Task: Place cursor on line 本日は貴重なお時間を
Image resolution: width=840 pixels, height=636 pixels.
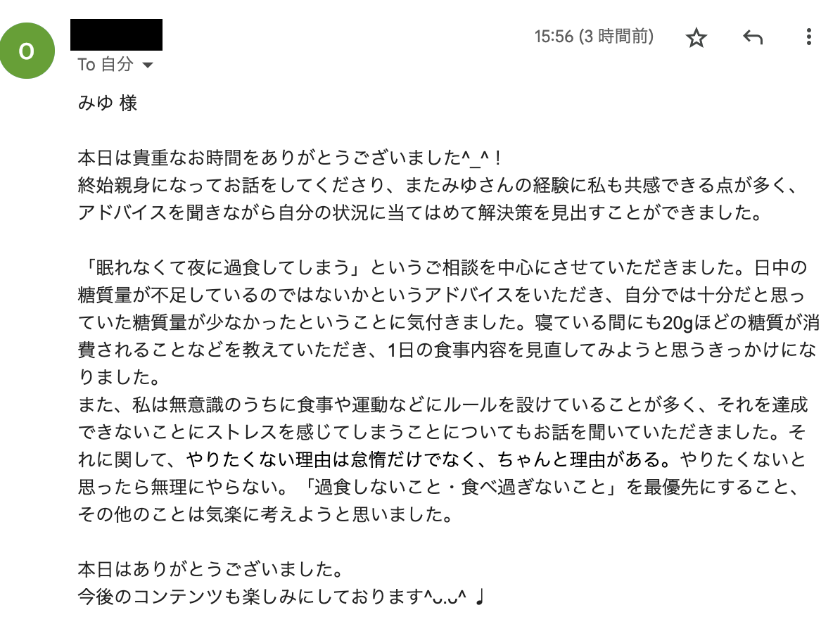Action: pos(289,158)
